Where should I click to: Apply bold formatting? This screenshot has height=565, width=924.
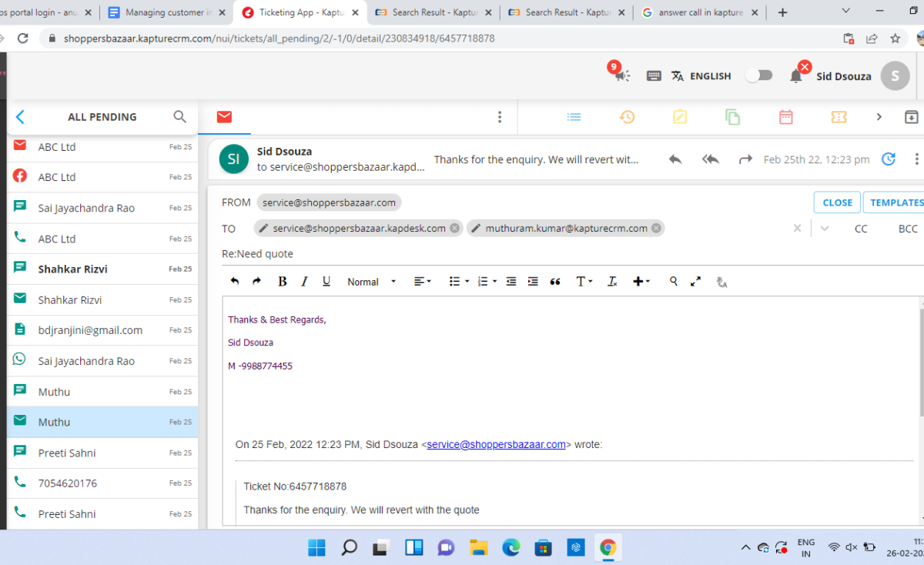click(x=282, y=282)
